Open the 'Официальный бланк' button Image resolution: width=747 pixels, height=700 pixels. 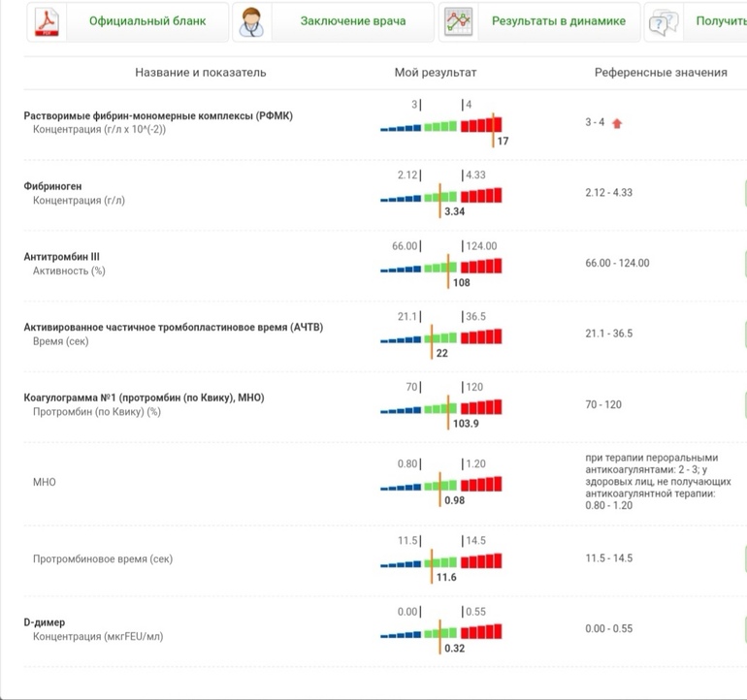coord(147,21)
